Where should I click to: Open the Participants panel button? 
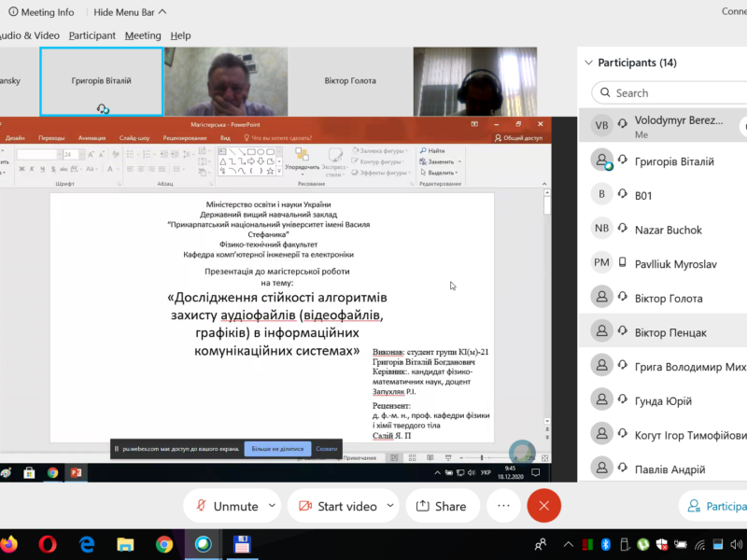pyautogui.click(x=714, y=506)
